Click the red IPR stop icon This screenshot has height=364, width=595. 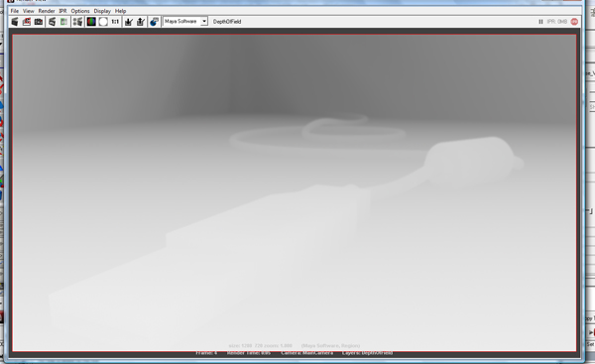574,22
